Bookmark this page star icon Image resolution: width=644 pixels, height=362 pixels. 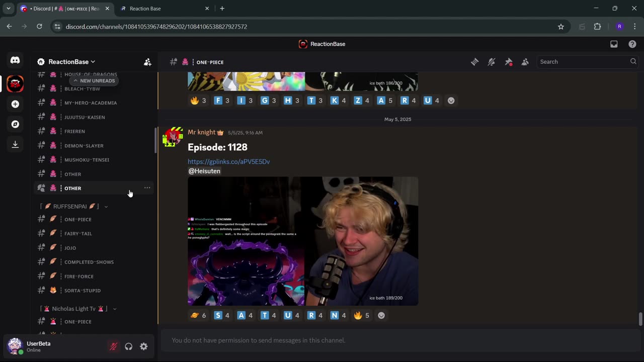coord(561,27)
